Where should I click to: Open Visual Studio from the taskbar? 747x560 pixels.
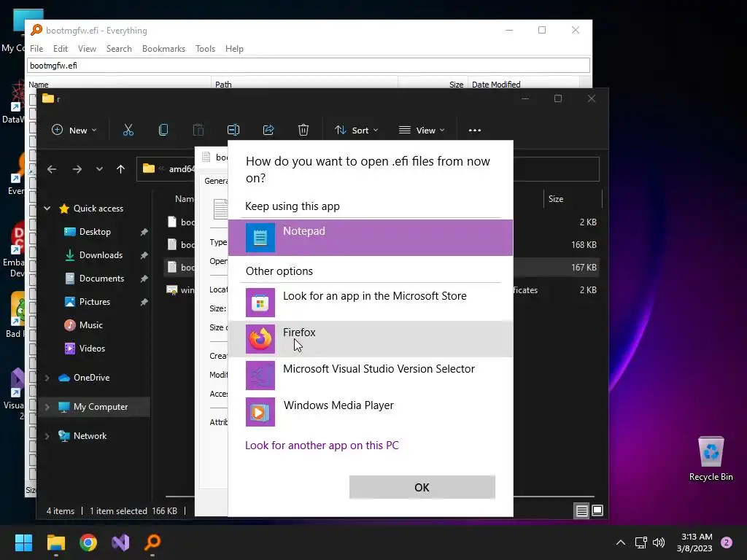pyautogui.click(x=120, y=542)
